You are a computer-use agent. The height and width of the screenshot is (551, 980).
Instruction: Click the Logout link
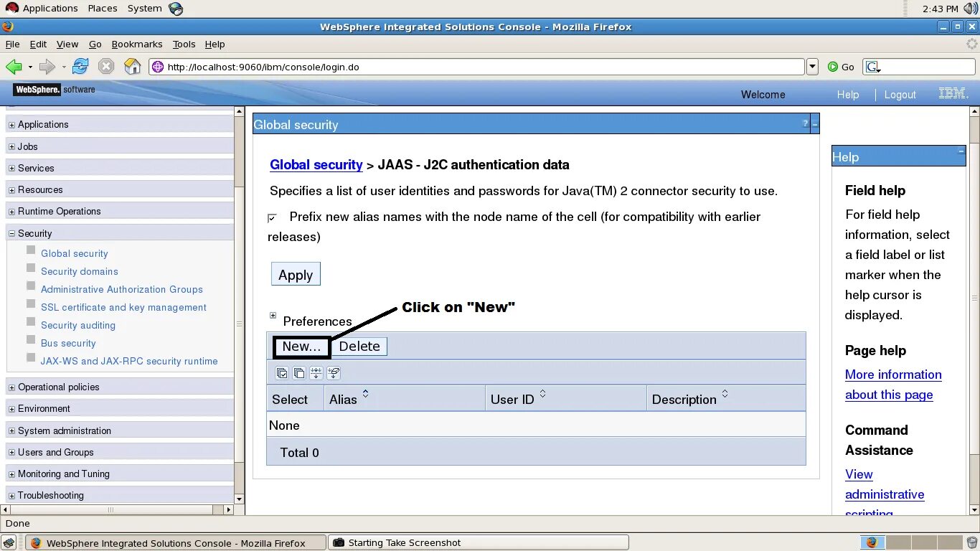click(x=900, y=95)
